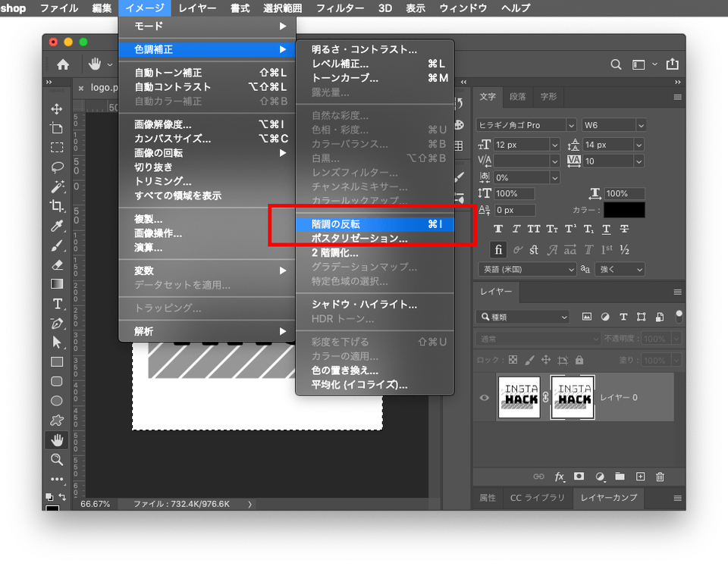Select the Brush tool

[x=57, y=245]
